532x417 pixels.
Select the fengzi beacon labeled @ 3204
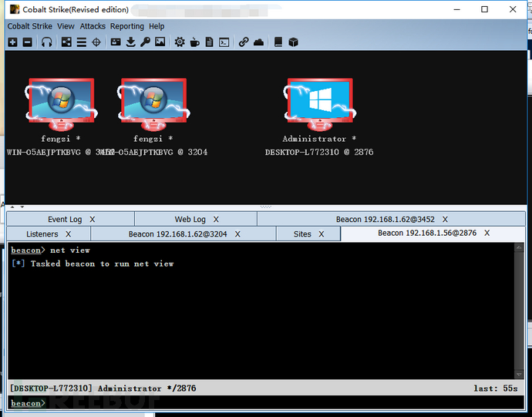[153, 105]
